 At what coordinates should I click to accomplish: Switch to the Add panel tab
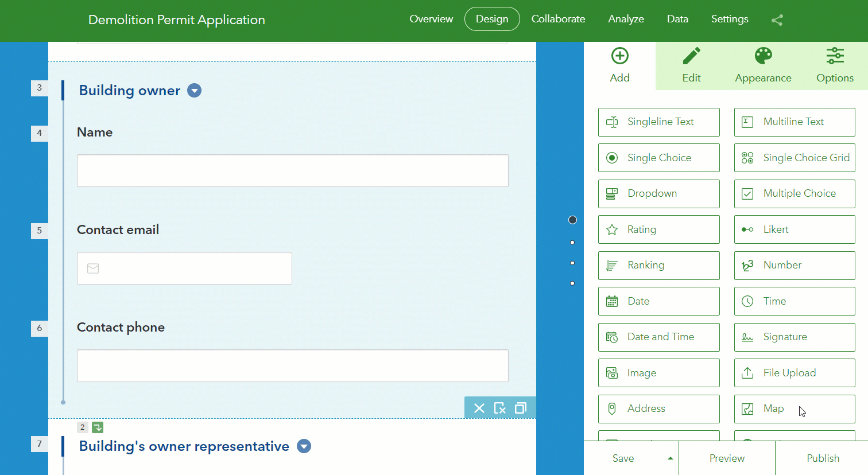[x=619, y=66]
